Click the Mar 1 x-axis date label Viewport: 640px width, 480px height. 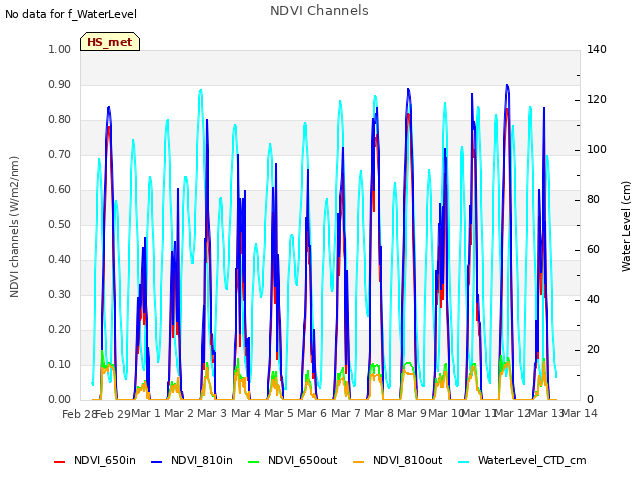click(146, 413)
